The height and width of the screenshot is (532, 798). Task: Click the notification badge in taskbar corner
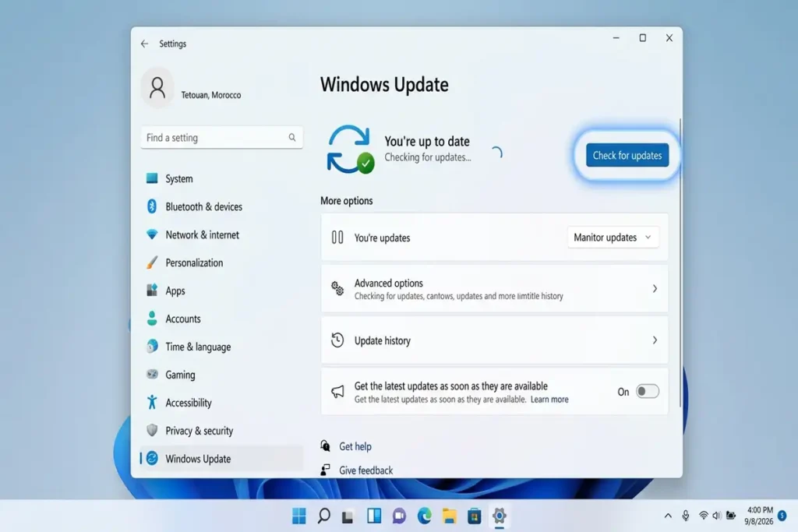point(782,516)
